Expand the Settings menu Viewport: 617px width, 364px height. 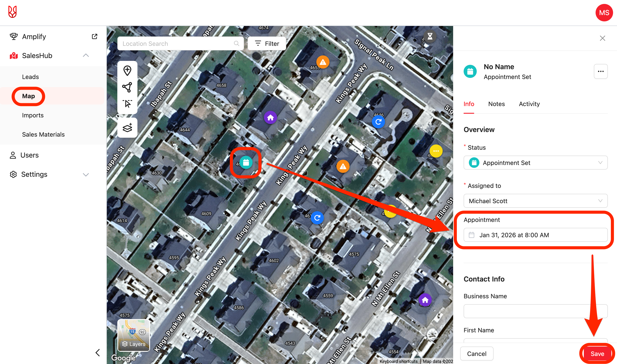[x=86, y=175]
